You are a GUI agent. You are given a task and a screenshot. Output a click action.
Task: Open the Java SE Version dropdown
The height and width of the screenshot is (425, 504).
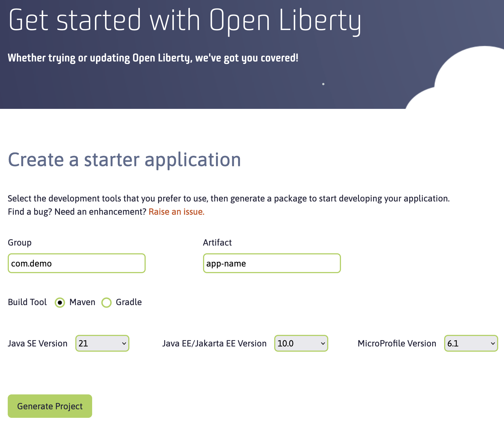pos(102,343)
